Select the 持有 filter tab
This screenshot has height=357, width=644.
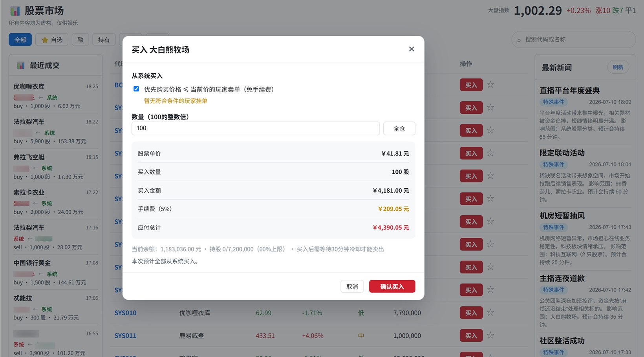pos(104,40)
